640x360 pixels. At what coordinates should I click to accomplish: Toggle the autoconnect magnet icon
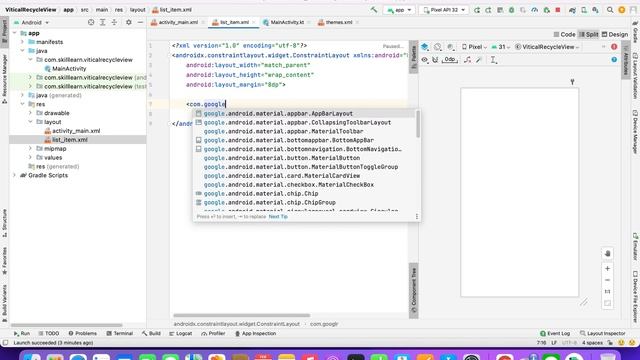[435, 60]
